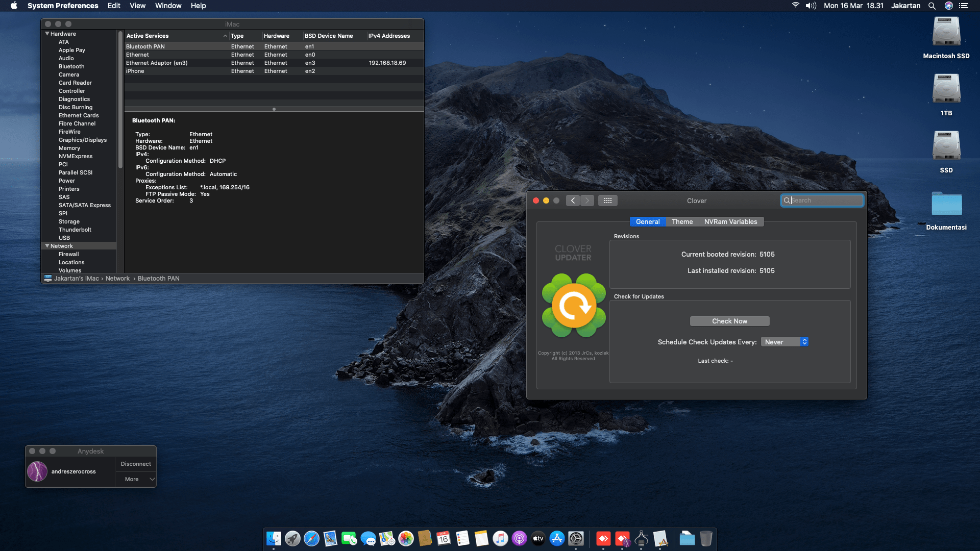Open Dokumentasi folder on desktop
The width and height of the screenshot is (980, 551).
click(946, 210)
